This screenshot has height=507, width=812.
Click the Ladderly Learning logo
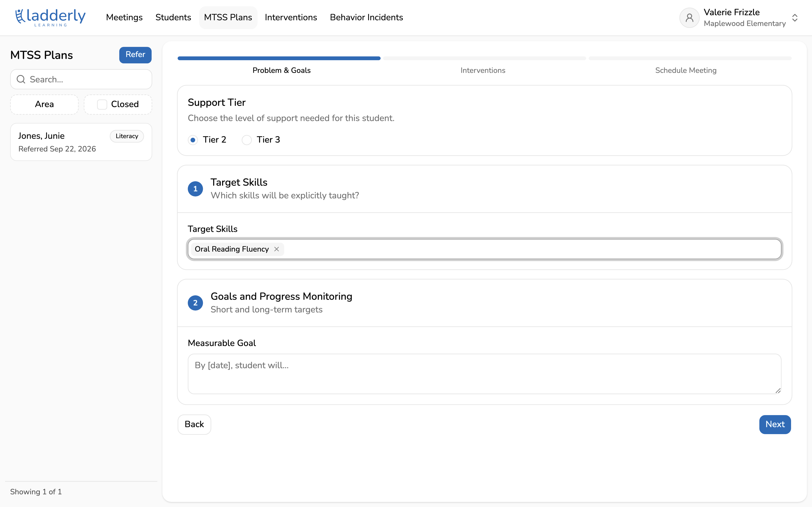[x=50, y=18]
